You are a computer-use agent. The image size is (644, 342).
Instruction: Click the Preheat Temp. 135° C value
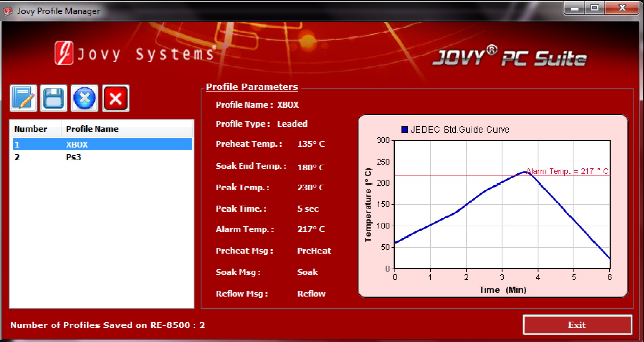[x=310, y=144]
